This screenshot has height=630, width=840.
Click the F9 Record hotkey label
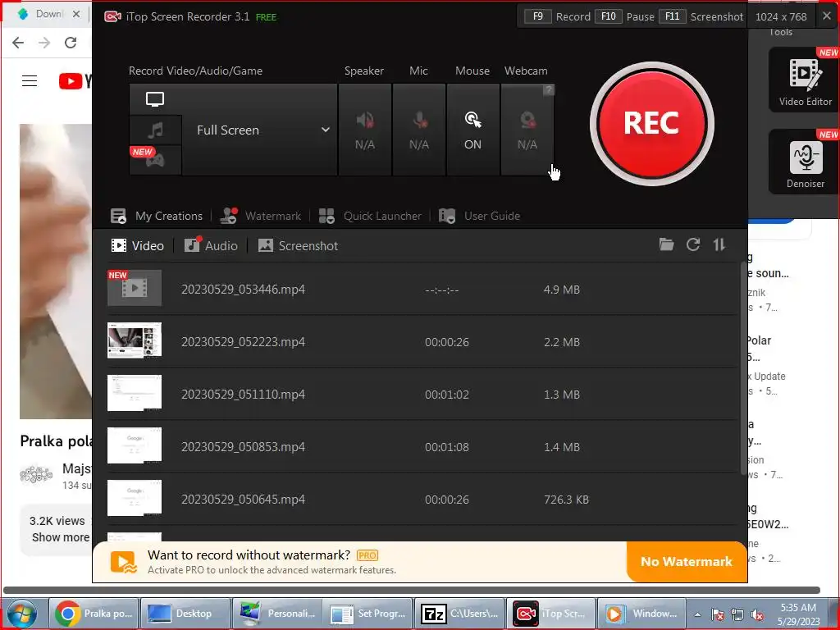(557, 16)
